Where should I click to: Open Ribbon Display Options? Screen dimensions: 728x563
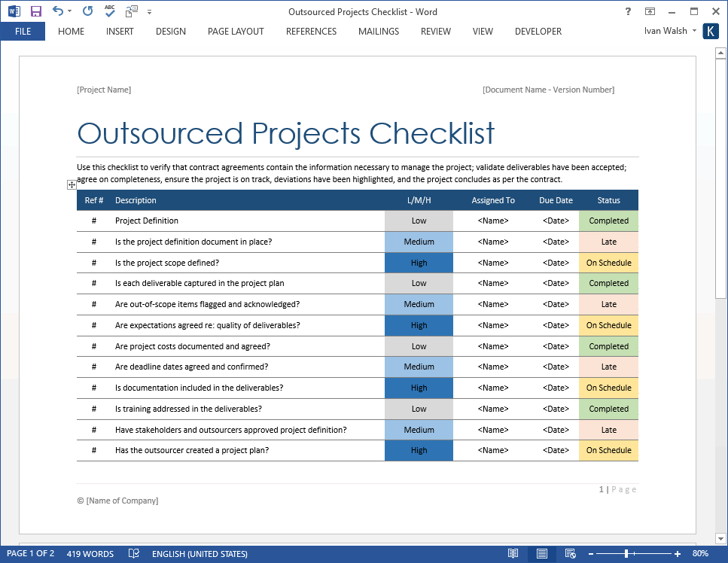point(650,11)
